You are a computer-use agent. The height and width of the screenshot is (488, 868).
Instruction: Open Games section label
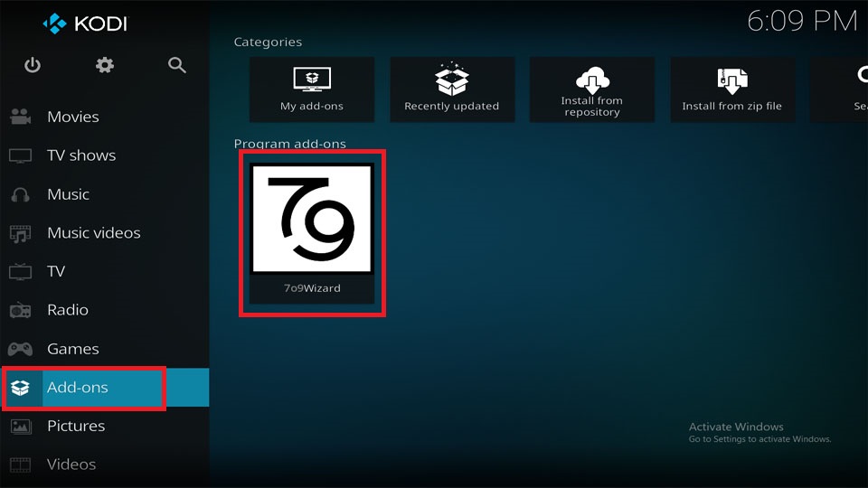pos(73,349)
